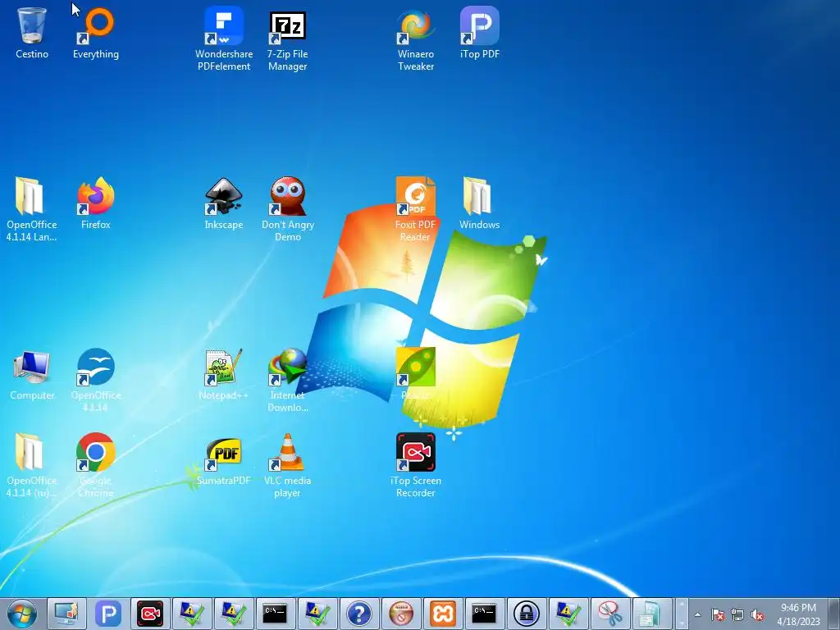840x630 pixels.
Task: Open iTop Screen Recorder from the taskbar
Action: 151,614
